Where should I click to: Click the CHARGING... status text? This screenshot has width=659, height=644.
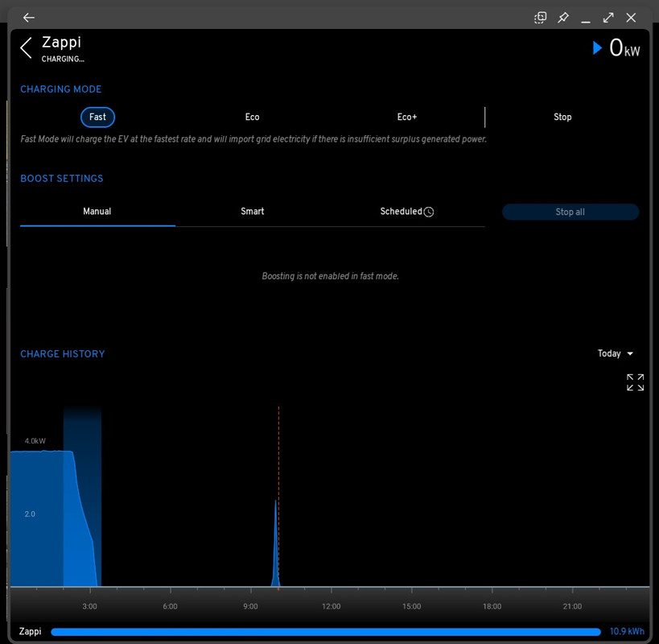click(63, 60)
